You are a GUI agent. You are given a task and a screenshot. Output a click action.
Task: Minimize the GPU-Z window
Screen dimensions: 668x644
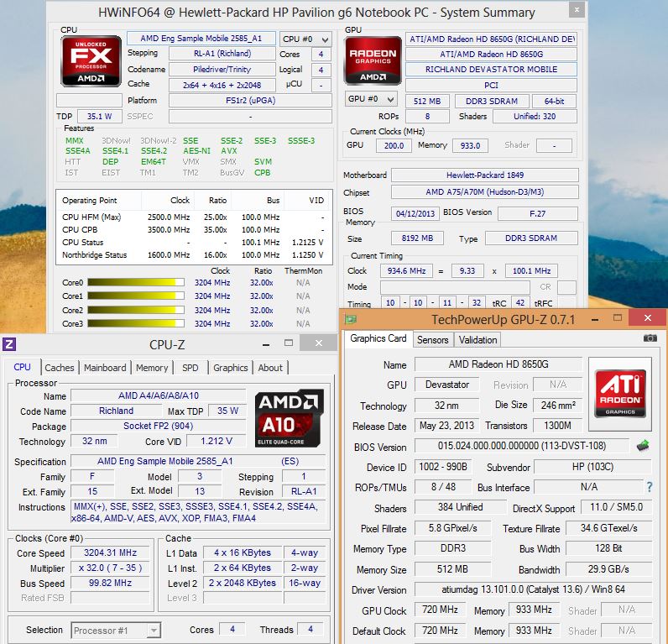coord(595,319)
